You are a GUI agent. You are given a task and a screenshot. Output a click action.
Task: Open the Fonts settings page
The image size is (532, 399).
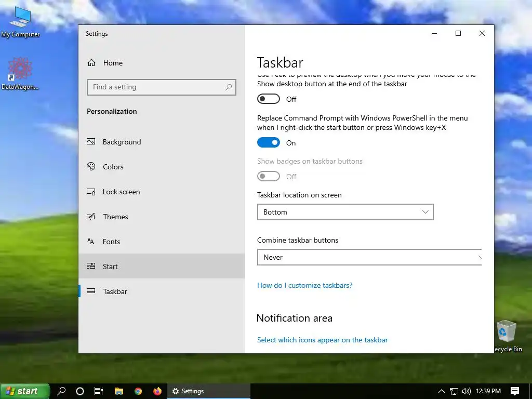point(161,242)
